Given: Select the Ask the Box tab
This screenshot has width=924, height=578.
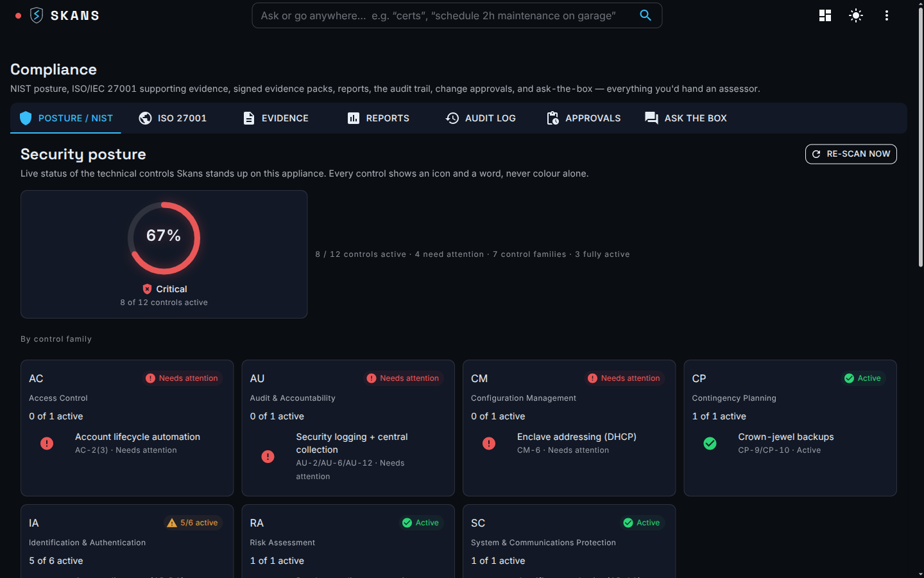Looking at the screenshot, I should tap(686, 118).
